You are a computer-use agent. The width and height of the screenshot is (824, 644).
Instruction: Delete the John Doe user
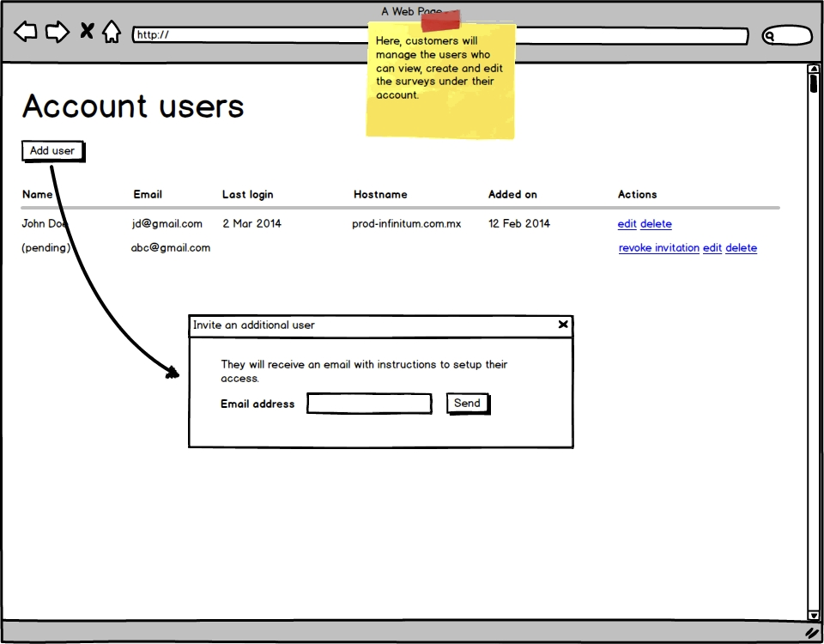pyautogui.click(x=656, y=224)
